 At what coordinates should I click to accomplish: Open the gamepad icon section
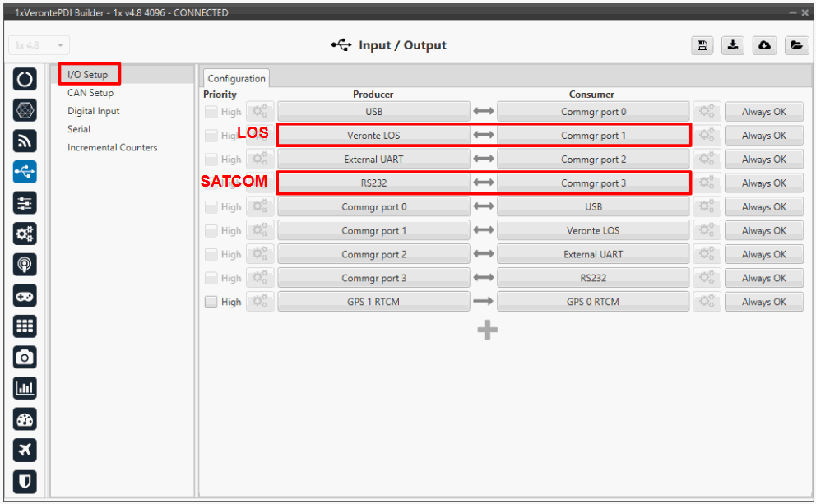25,296
